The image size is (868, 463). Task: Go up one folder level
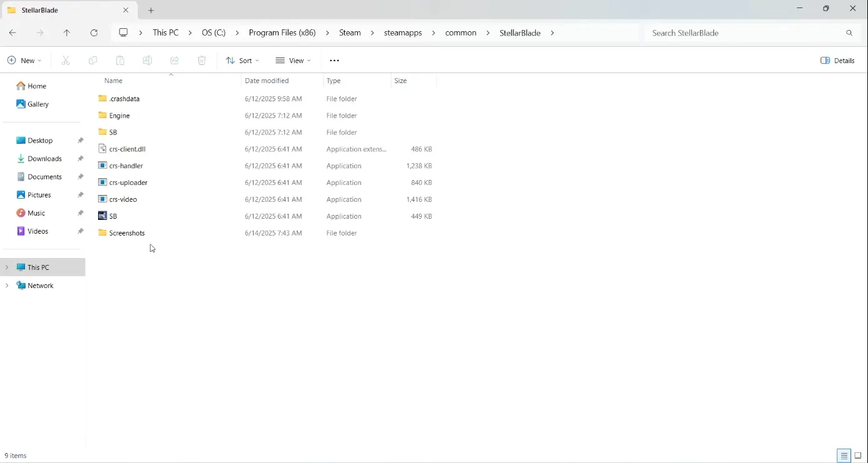point(67,32)
